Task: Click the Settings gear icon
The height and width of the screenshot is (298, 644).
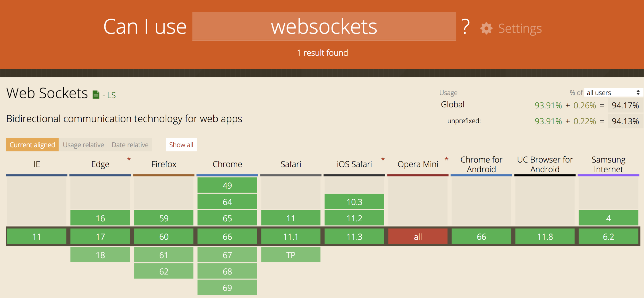Action: tap(486, 28)
